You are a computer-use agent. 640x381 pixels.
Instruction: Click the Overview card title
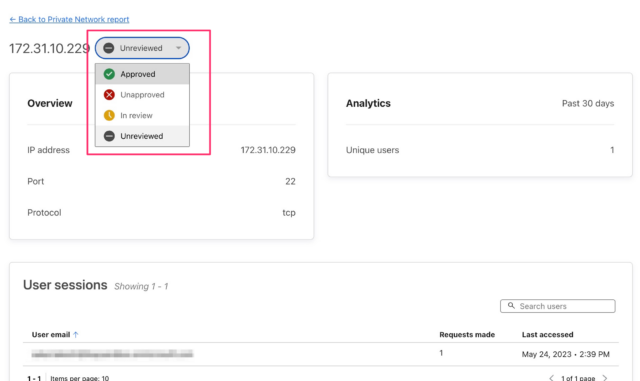(x=50, y=103)
